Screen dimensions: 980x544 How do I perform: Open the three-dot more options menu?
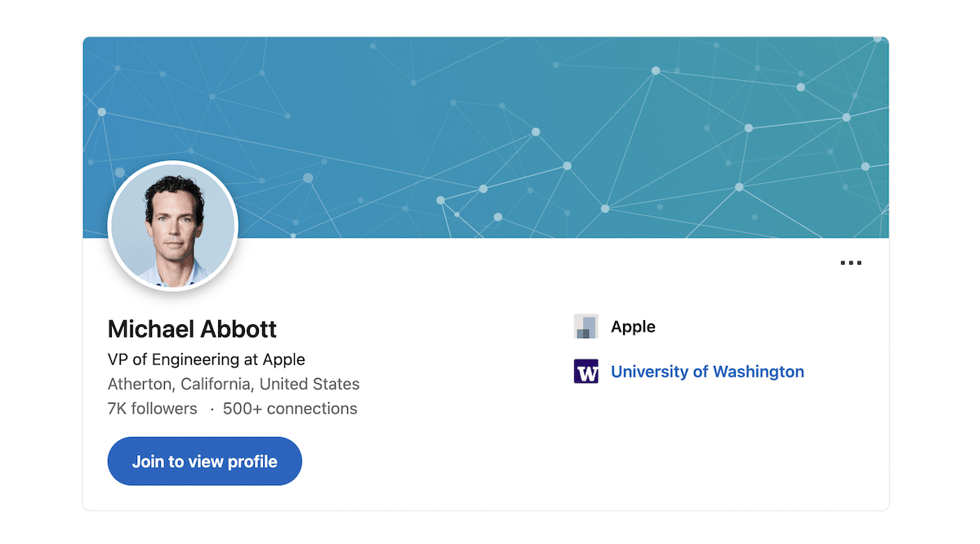coord(851,263)
